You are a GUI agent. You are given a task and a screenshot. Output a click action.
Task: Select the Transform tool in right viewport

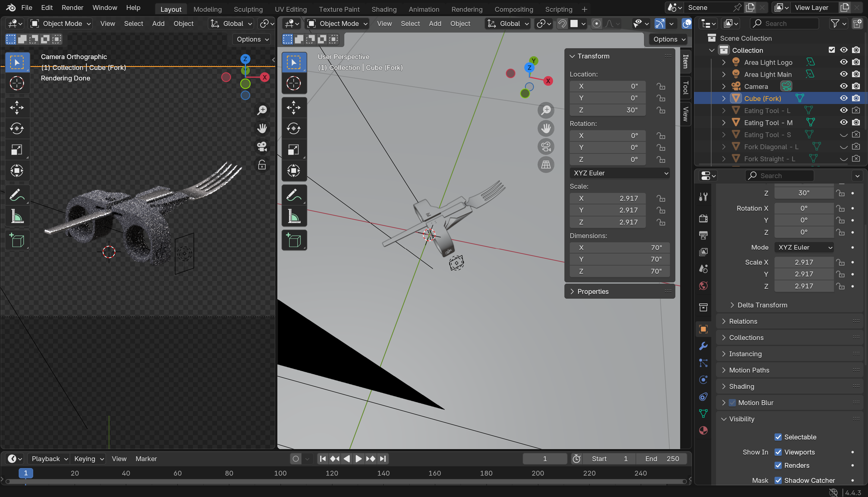point(294,171)
